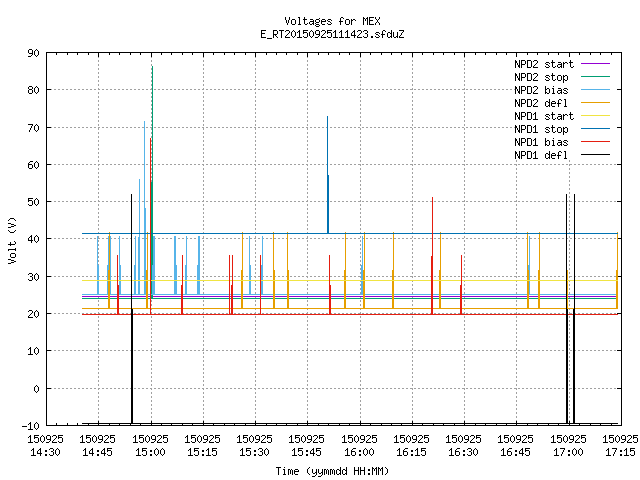Click the y-axis tick value 40

(33, 239)
